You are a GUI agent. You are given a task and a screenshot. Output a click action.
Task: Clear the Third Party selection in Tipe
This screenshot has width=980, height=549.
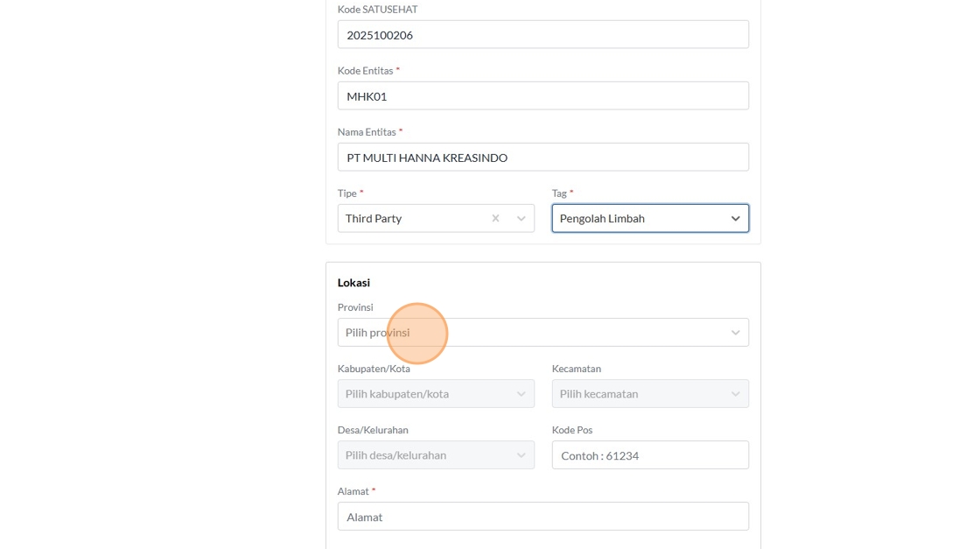click(495, 218)
